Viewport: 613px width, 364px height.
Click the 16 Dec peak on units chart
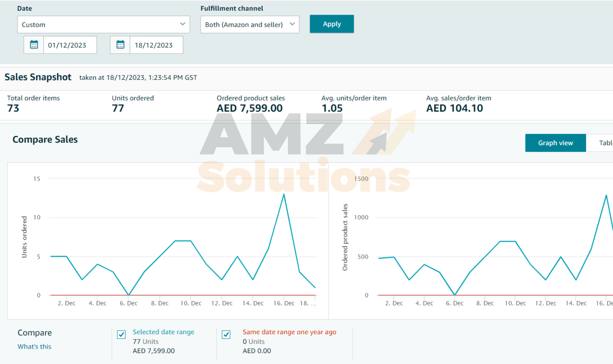[x=284, y=194]
